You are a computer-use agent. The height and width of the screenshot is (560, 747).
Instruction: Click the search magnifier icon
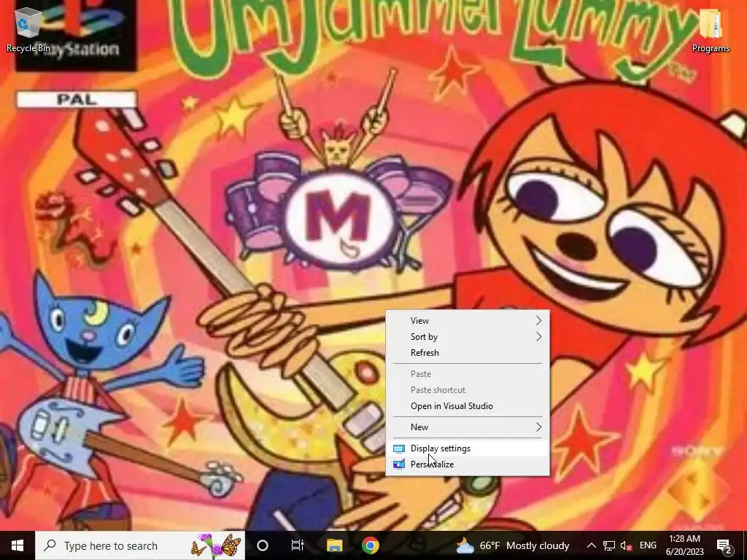(x=50, y=545)
